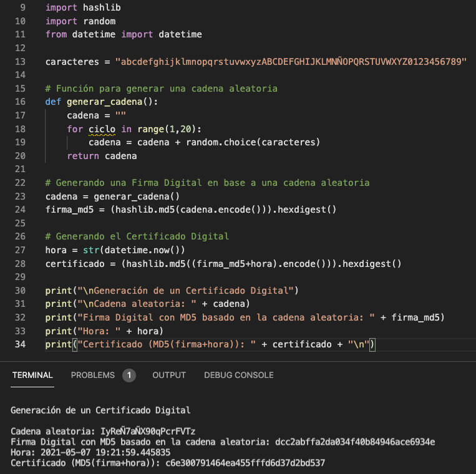The width and height of the screenshot is (476, 474).
Task: Click the PROBLEMS count badge showing 1
Action: (129, 375)
